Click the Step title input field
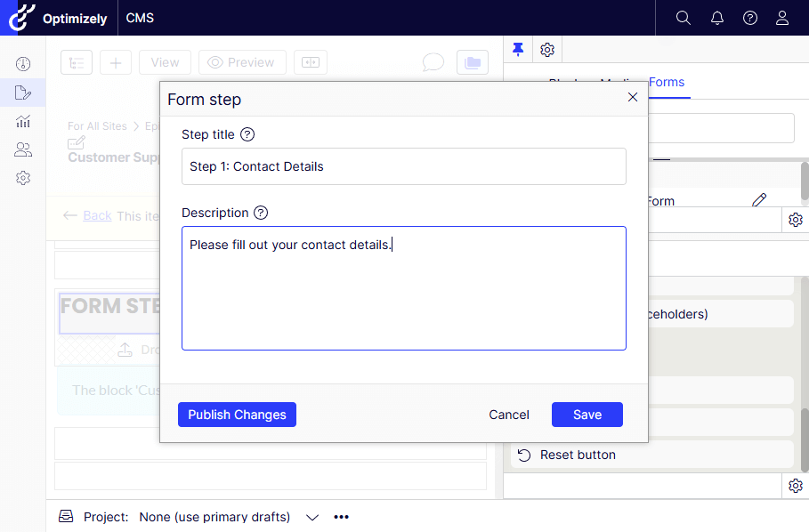 click(403, 166)
